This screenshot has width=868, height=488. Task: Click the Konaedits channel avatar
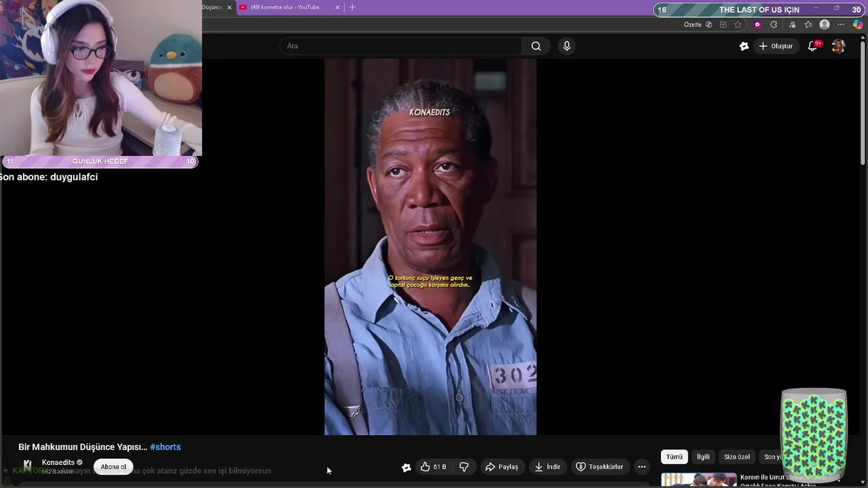click(x=27, y=466)
